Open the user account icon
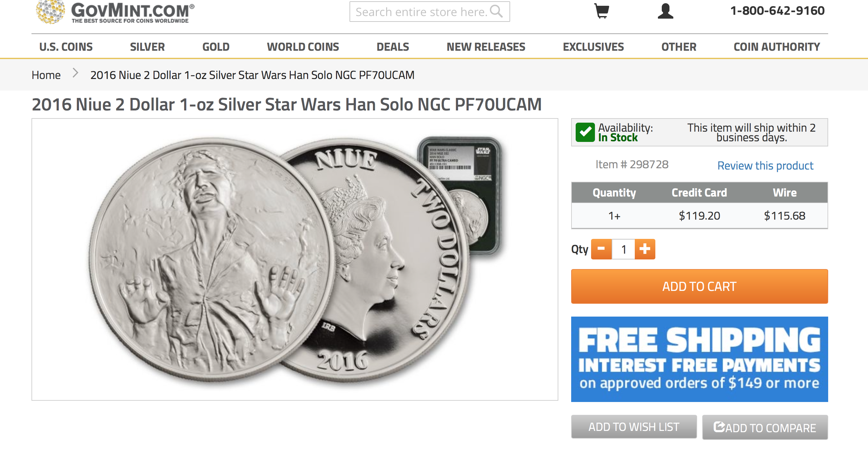 (665, 11)
